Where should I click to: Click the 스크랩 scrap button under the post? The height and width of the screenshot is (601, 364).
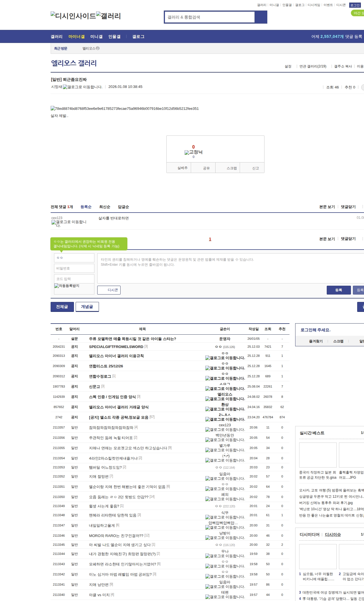(x=231, y=168)
